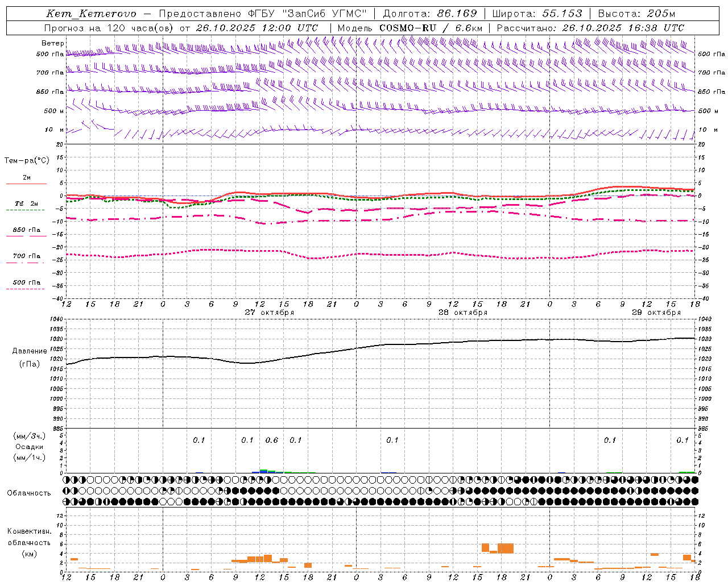The height and width of the screenshot is (582, 728).
Task: Click the (мм/1ч.) precipitation unit label
Action: tap(30, 458)
